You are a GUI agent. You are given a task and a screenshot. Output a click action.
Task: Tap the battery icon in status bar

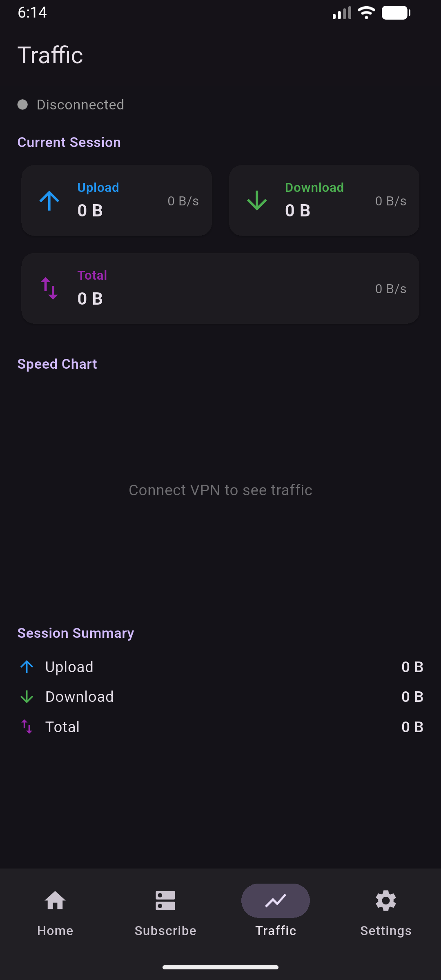click(396, 13)
